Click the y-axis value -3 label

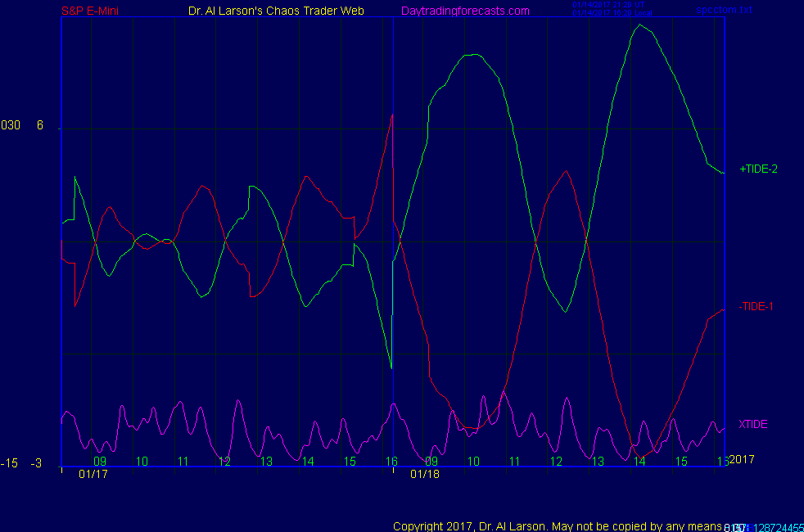click(x=36, y=463)
